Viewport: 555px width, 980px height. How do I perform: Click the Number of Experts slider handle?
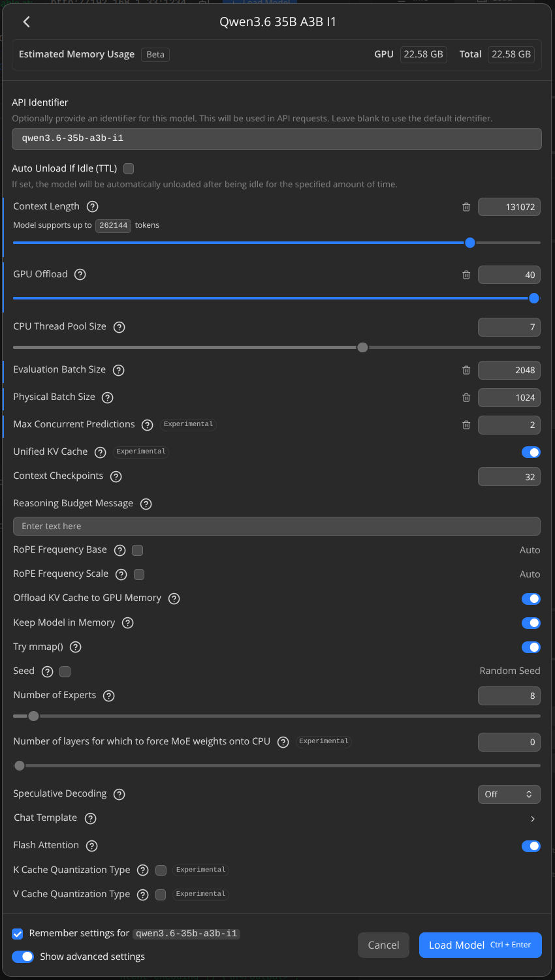point(33,716)
